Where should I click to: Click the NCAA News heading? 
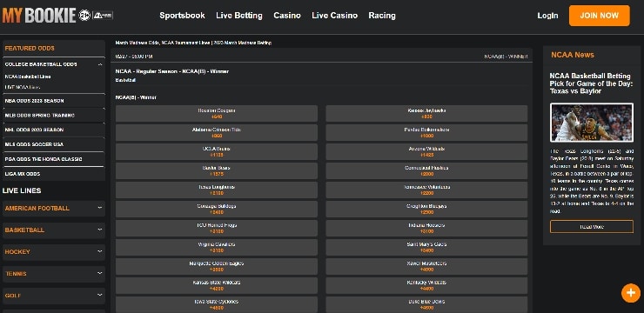(x=572, y=55)
